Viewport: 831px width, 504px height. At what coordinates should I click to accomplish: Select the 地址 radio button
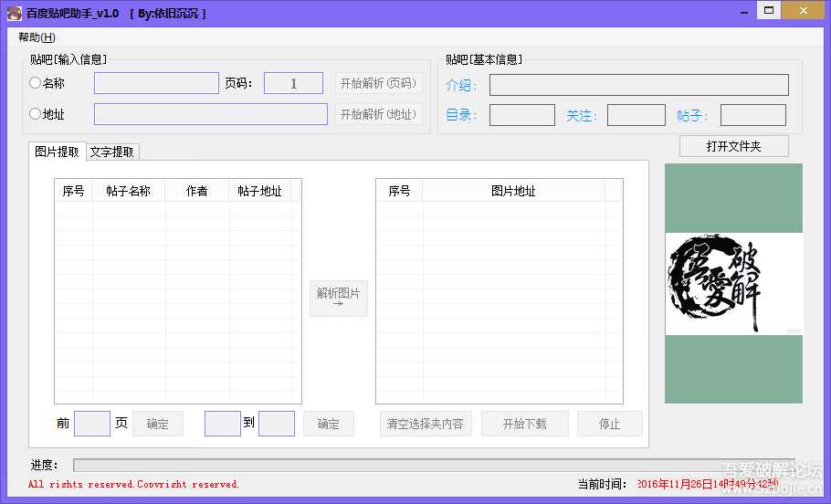coord(36,114)
